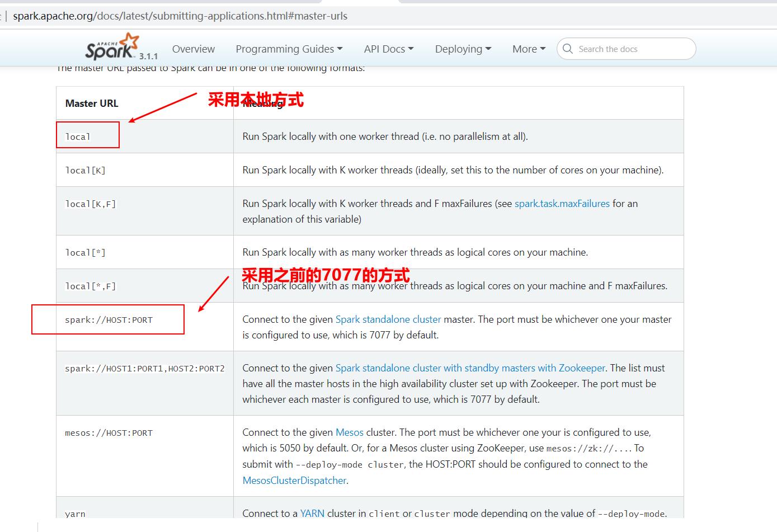
Task: Click the Apache Spark logo
Action: tap(112, 46)
